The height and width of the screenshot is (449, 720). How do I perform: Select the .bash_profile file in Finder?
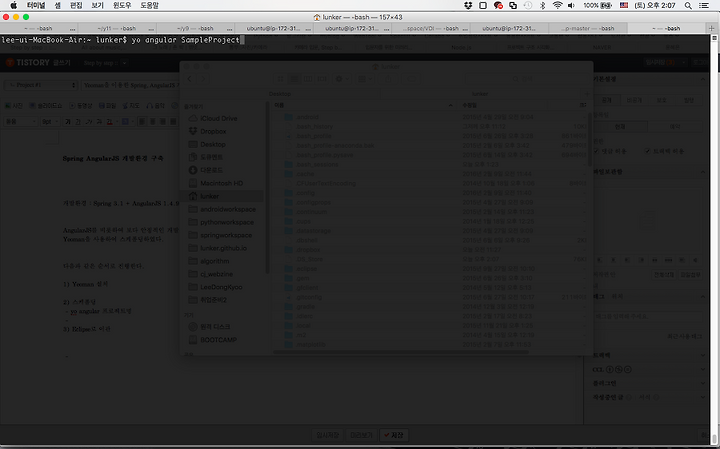pos(314,136)
